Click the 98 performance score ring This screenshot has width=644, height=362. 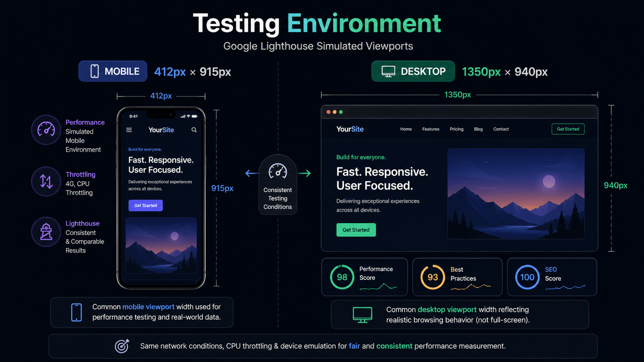(x=342, y=277)
